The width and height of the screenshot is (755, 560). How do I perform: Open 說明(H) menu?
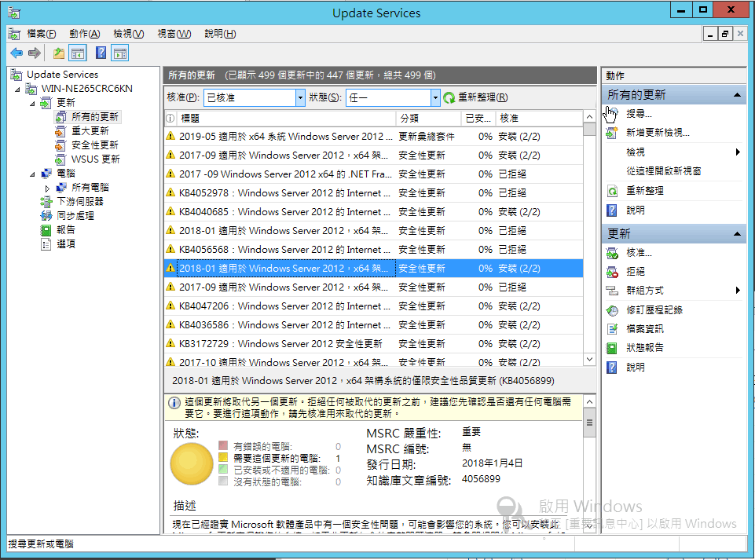(x=220, y=34)
